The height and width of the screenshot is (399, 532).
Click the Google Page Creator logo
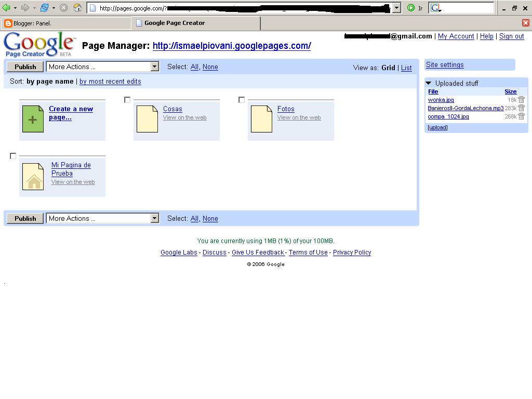coord(39,45)
